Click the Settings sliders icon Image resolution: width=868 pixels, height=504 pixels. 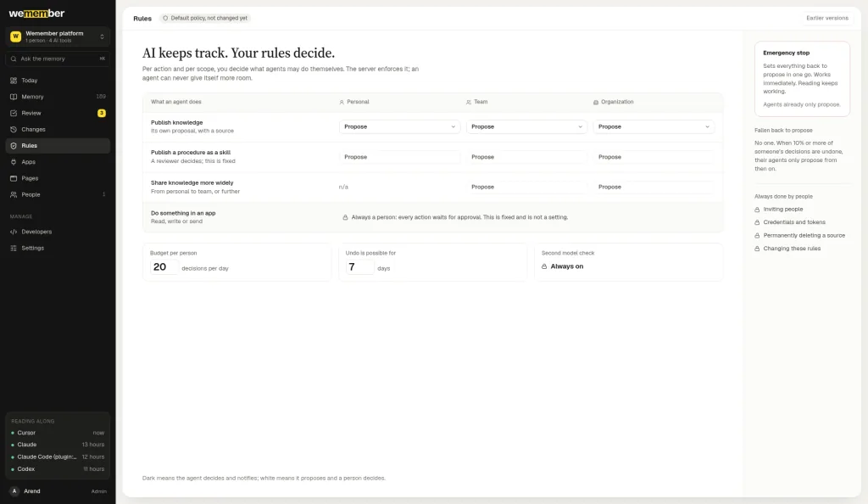pyautogui.click(x=14, y=248)
